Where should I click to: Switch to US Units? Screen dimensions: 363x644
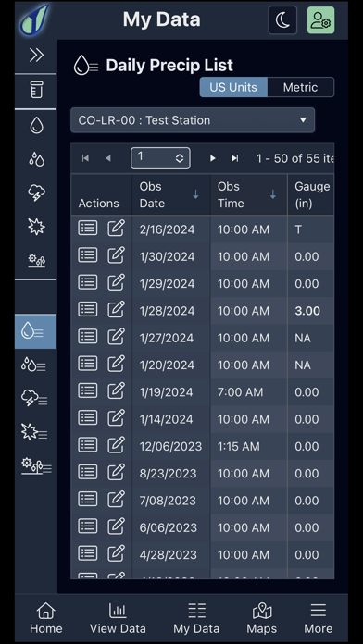click(233, 87)
